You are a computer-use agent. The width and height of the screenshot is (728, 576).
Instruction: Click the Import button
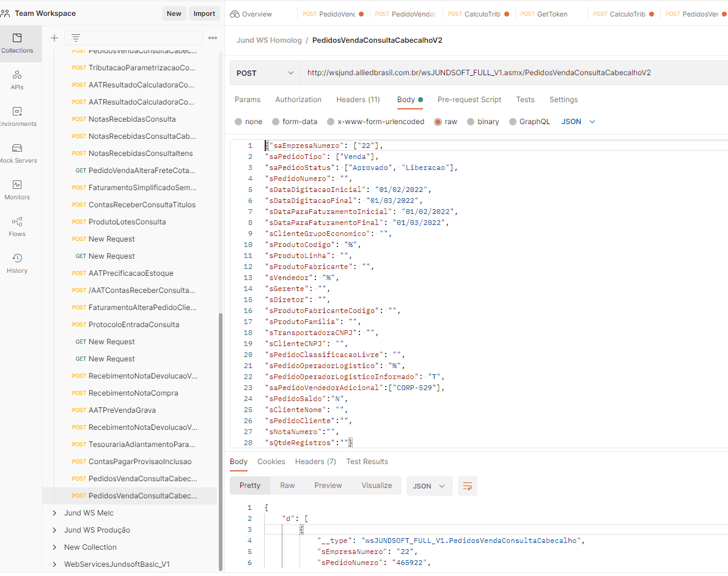click(x=204, y=13)
